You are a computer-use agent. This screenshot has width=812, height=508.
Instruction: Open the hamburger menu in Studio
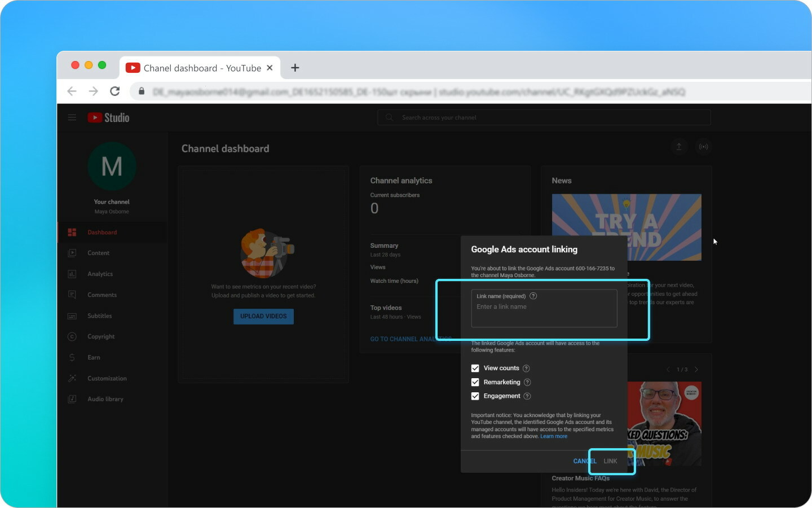click(x=72, y=117)
